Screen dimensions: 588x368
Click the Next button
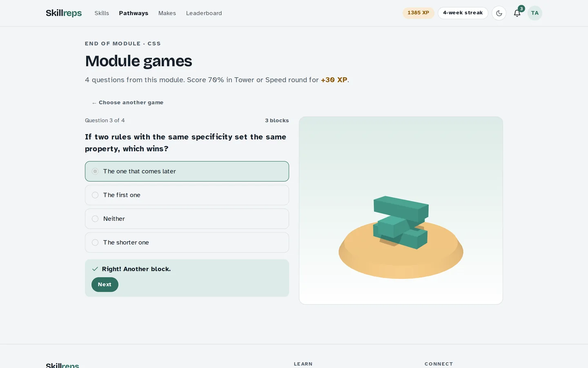tap(105, 285)
